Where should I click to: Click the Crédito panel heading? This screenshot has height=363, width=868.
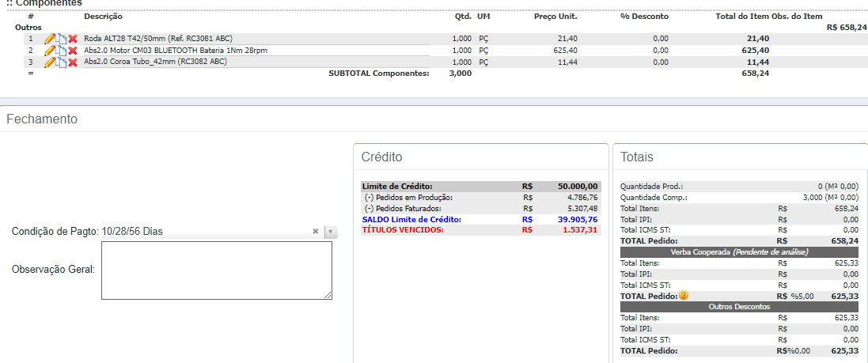tap(382, 157)
